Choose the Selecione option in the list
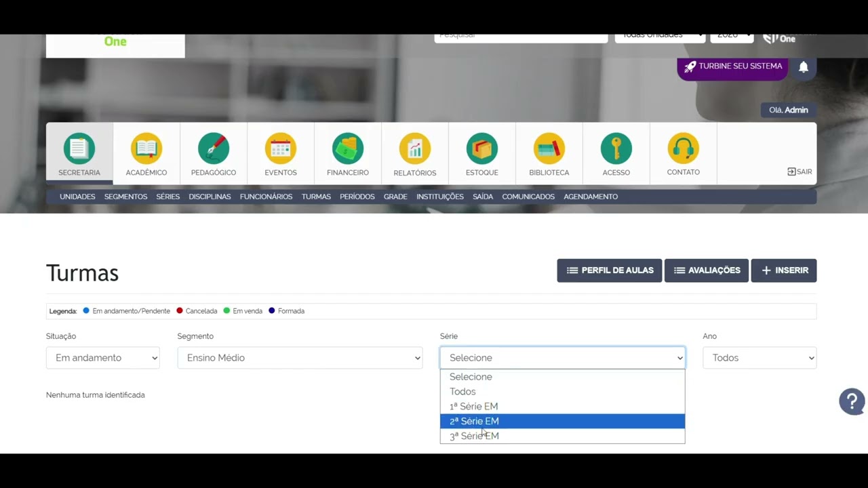 coord(562,377)
